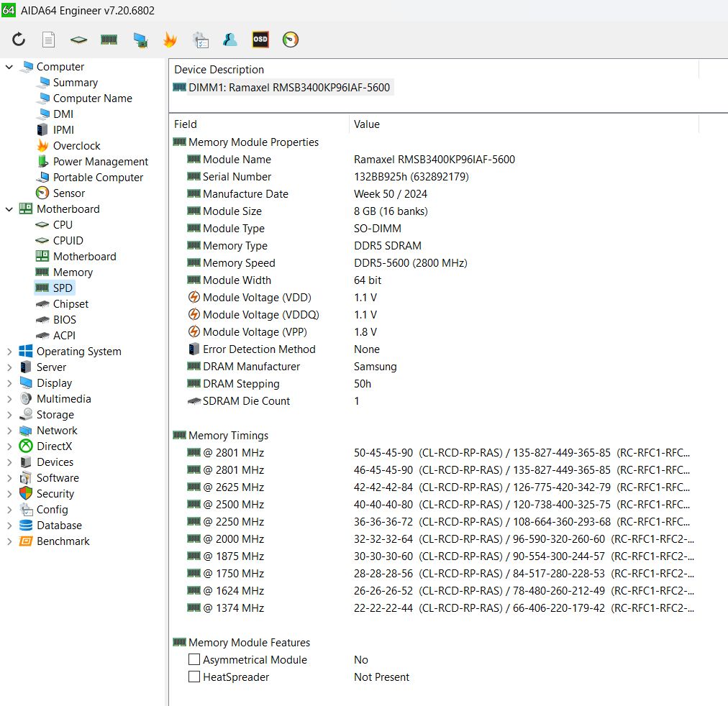Open the CPUID page
This screenshot has width=728, height=706.
coord(68,240)
